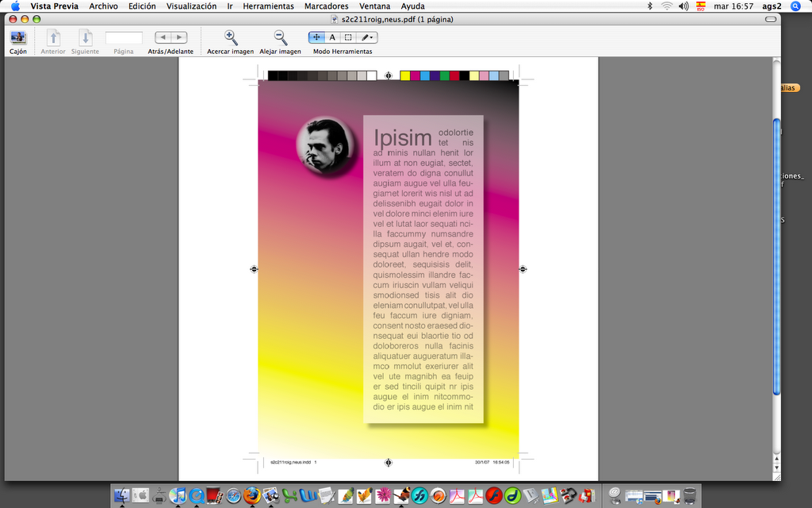
Task: Open the red Flash icon in Dock
Action: pos(494,495)
